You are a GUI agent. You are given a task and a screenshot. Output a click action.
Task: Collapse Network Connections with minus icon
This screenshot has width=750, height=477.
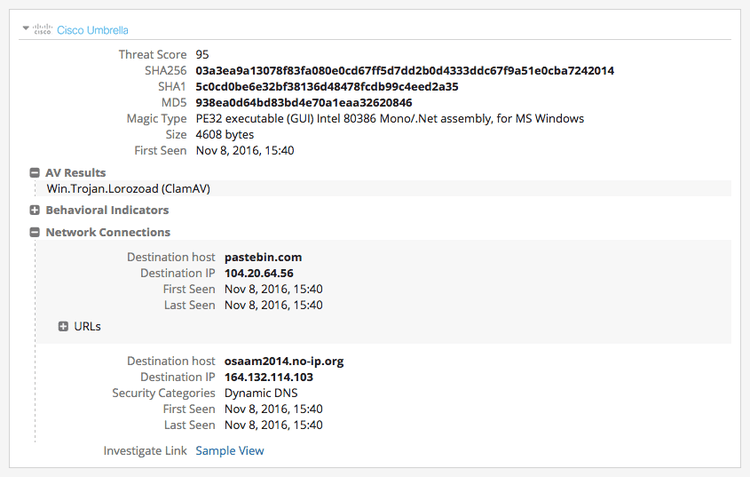point(35,233)
